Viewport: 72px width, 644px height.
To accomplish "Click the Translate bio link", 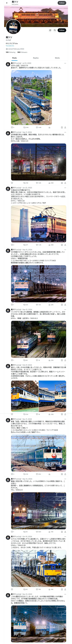I will click(10, 46).
